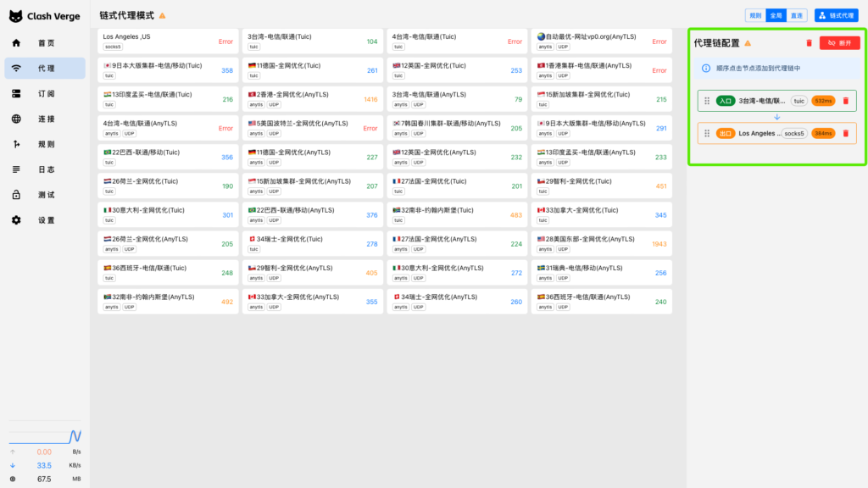Select 32南非-约翰内斯堡(AnyTLS) proxy card
Screen dimensions: 868x488
coord(168,302)
